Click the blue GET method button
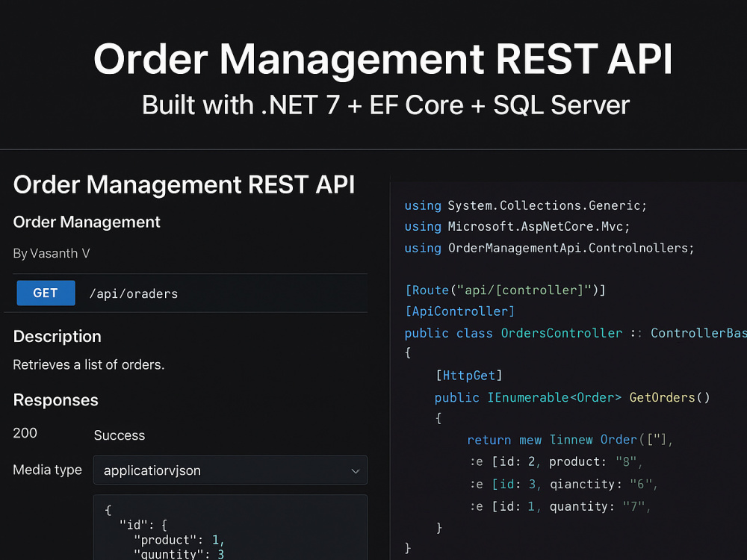747x560 pixels. pyautogui.click(x=46, y=293)
